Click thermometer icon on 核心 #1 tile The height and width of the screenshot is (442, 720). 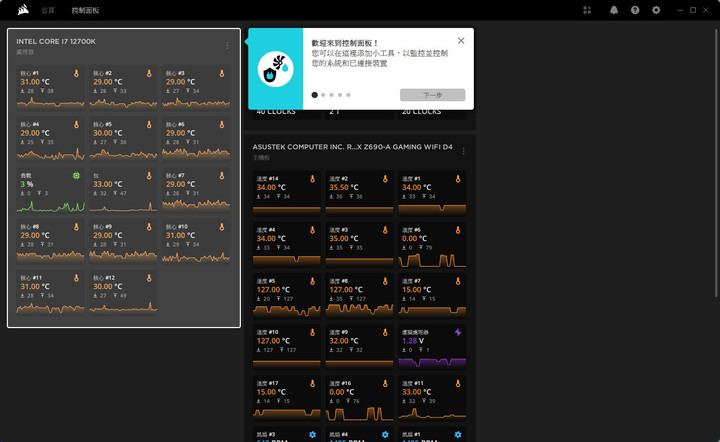pyautogui.click(x=76, y=73)
